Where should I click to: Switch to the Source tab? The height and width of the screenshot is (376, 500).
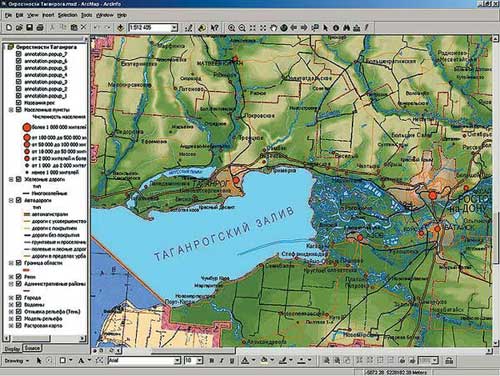pyautogui.click(x=32, y=348)
